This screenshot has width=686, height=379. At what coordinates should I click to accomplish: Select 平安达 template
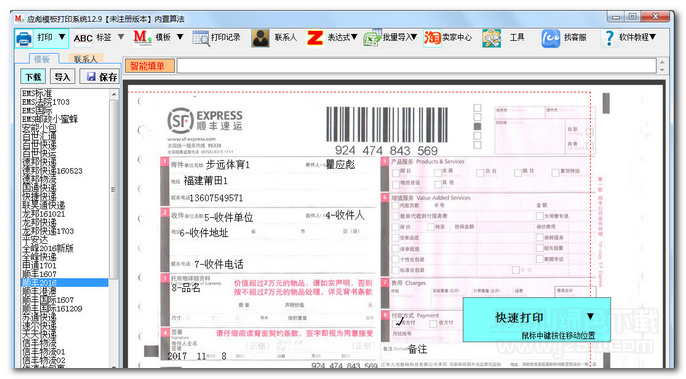[x=35, y=240]
